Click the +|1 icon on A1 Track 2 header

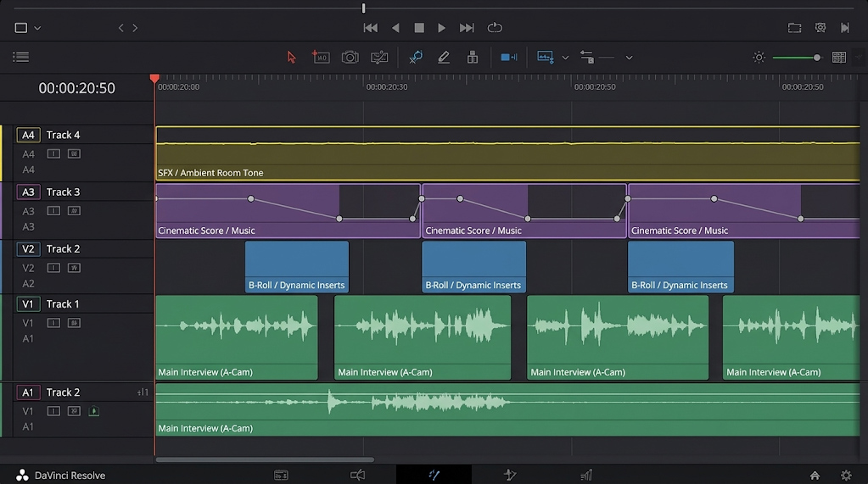(143, 392)
